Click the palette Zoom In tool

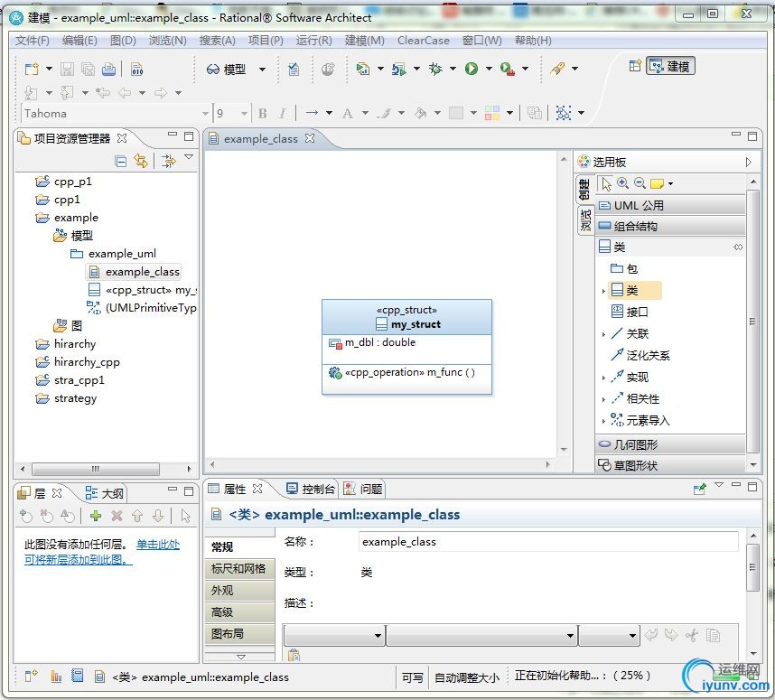click(622, 183)
